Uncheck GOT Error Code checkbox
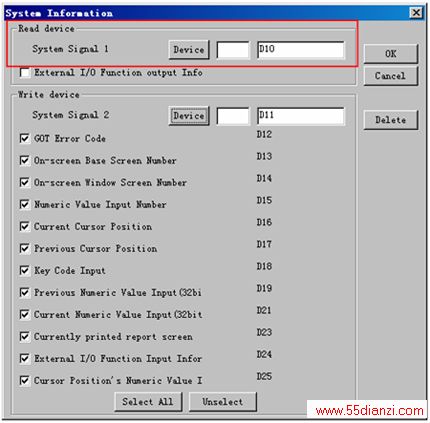430x423 pixels. pos(25,138)
